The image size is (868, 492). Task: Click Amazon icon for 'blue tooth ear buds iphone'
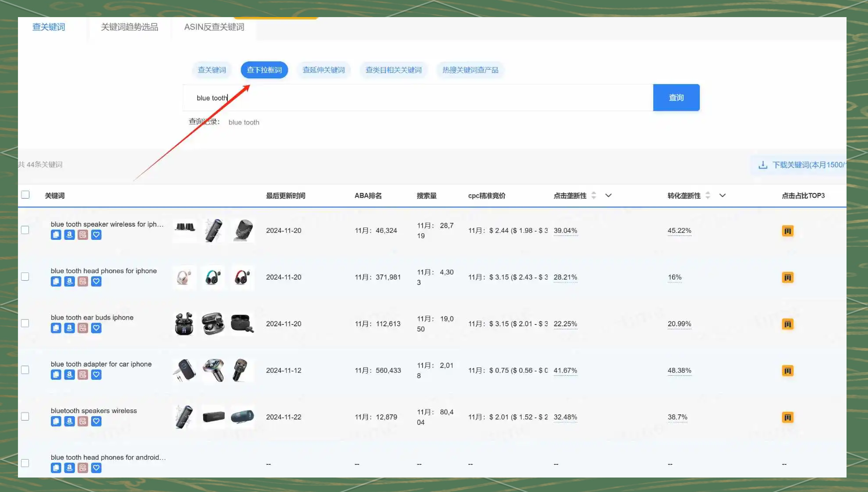[69, 328]
